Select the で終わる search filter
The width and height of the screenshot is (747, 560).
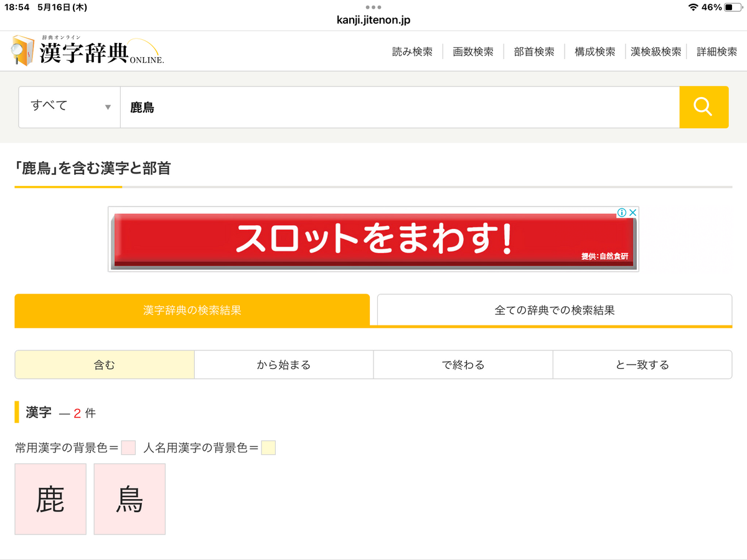tap(463, 364)
